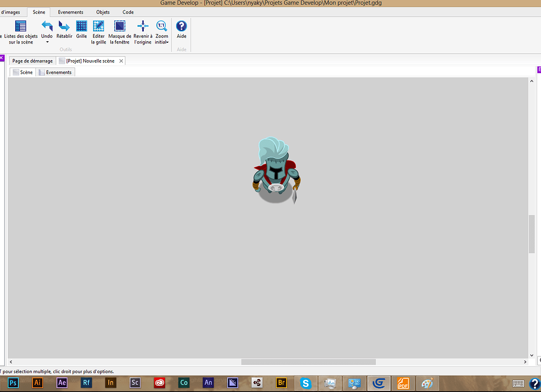This screenshot has height=392, width=541.
Task: Open the Evenements sub-tab of the scene
Action: click(55, 72)
